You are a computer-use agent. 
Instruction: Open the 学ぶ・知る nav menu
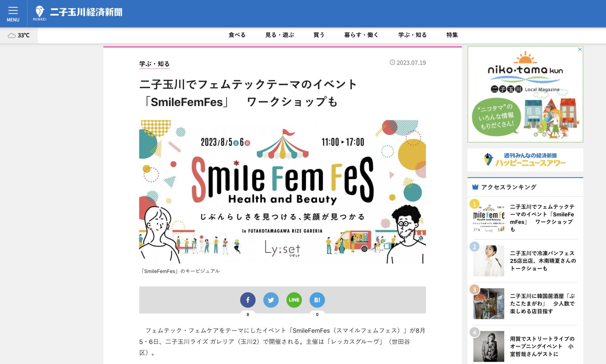pos(412,35)
